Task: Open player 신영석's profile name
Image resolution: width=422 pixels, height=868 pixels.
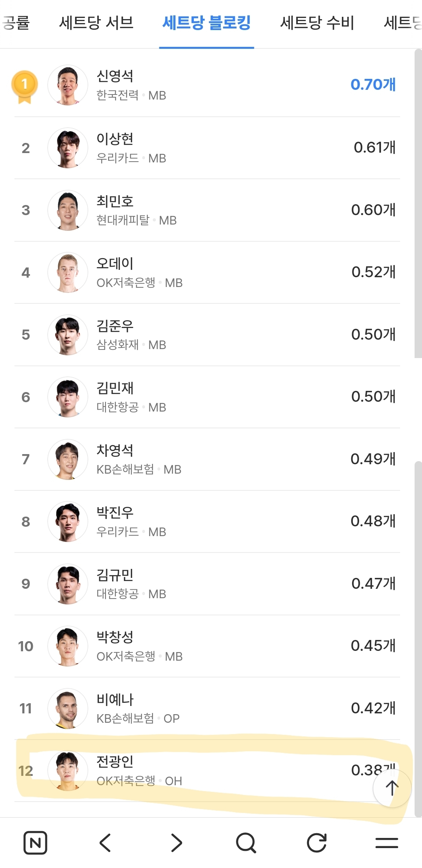Action: [115, 76]
